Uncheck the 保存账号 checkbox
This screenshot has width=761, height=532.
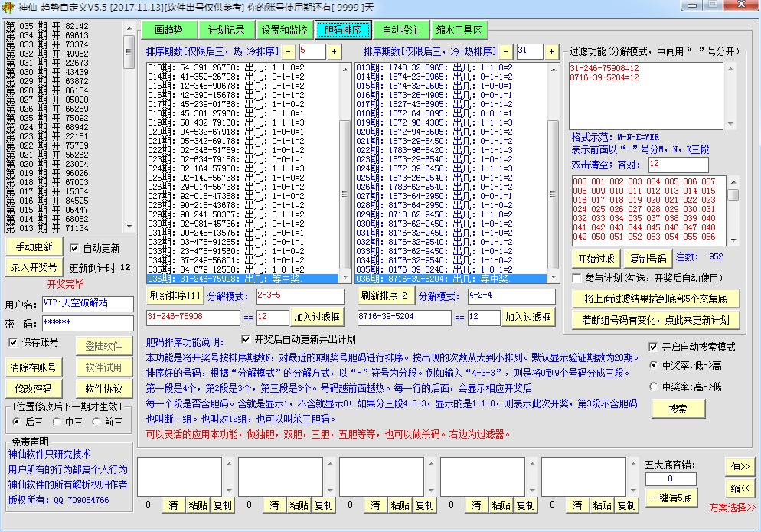11,342
